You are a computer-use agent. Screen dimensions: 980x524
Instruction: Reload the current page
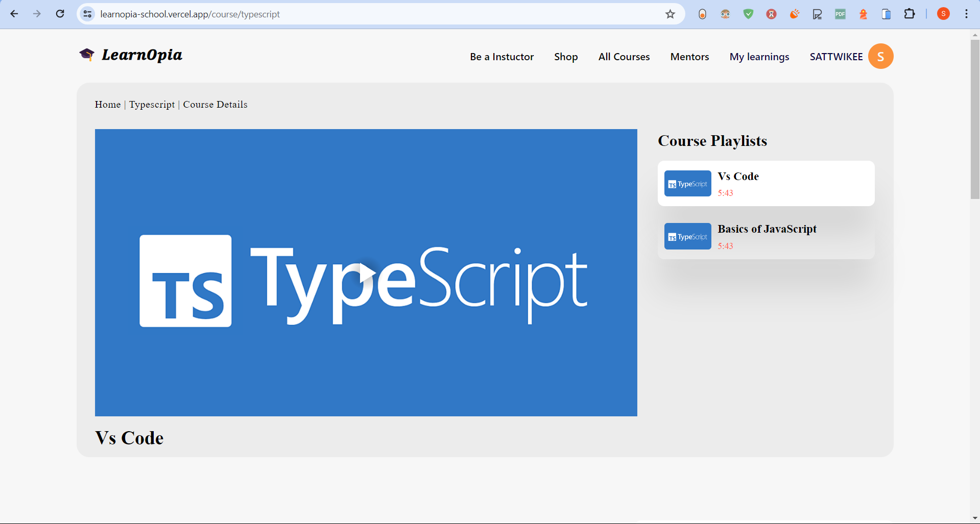pos(60,14)
